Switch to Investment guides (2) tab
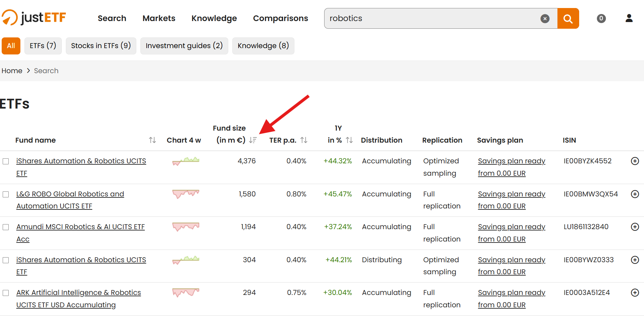This screenshot has width=644, height=317. pos(184,46)
